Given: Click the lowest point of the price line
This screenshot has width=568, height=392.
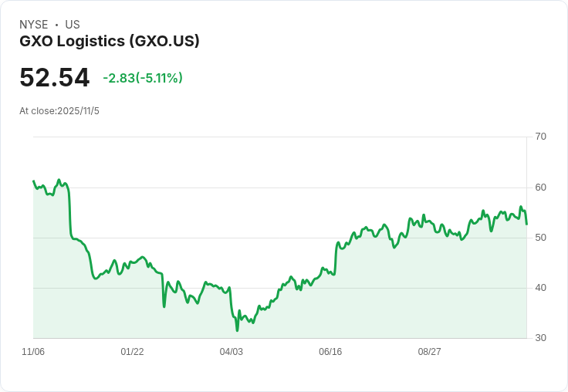Looking at the screenshot, I should 237,330.
